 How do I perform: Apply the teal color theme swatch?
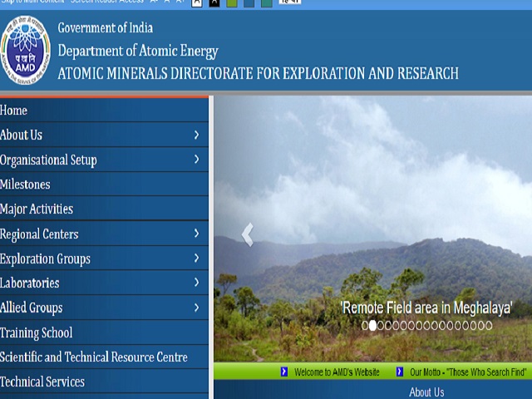pyautogui.click(x=267, y=3)
